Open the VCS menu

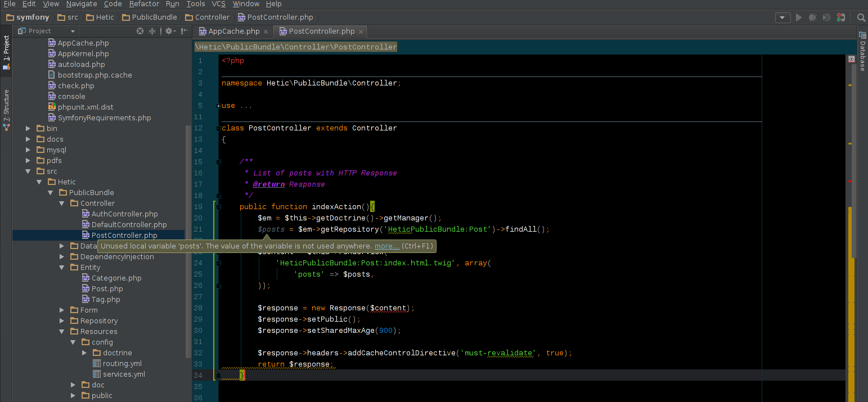coord(219,4)
